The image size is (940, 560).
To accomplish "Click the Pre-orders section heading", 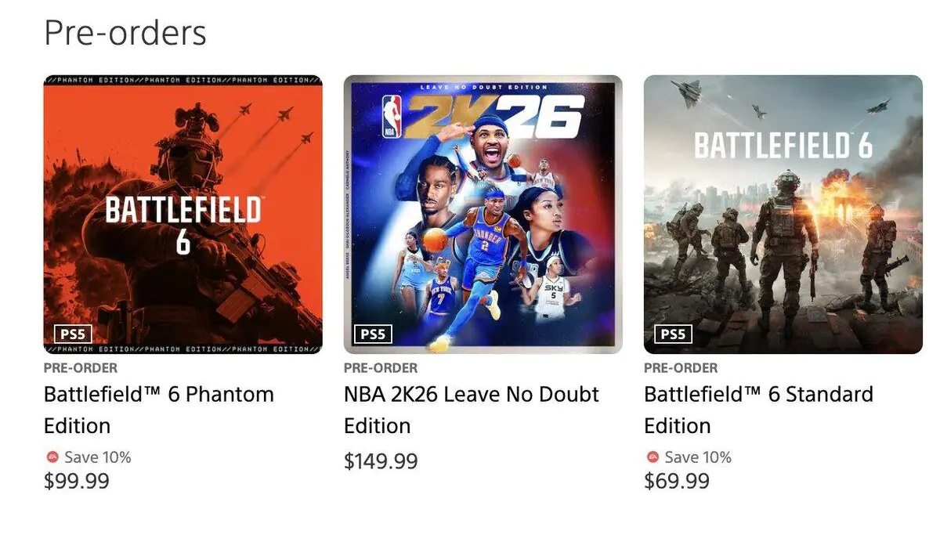I will [x=125, y=33].
